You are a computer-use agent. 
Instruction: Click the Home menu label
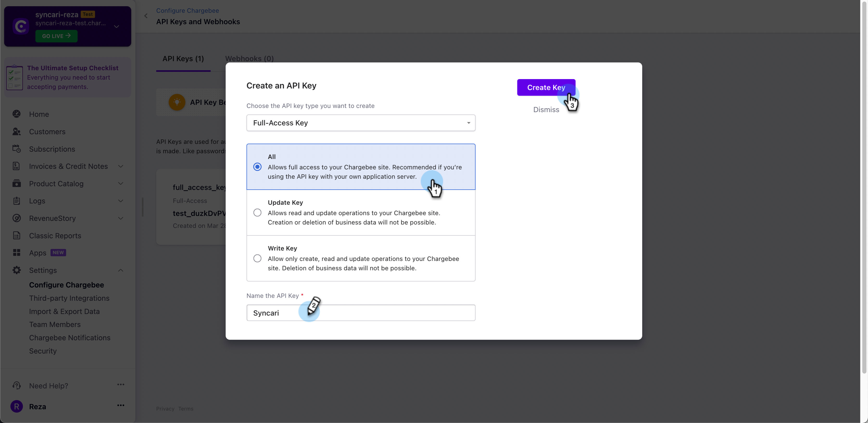coord(39,114)
